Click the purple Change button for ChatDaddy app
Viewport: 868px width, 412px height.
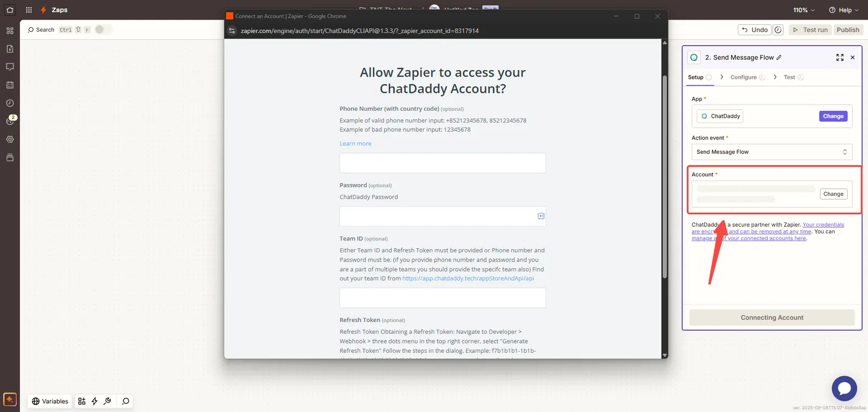(x=833, y=116)
